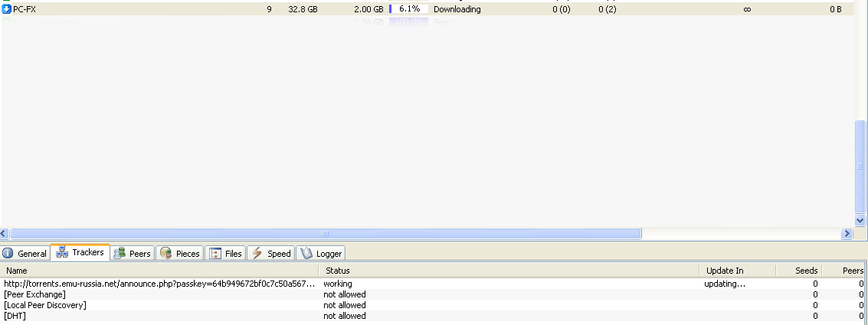Image resolution: width=868 pixels, height=325 pixels.
Task: Click the Pieces tab's pie icon
Action: [x=166, y=254]
